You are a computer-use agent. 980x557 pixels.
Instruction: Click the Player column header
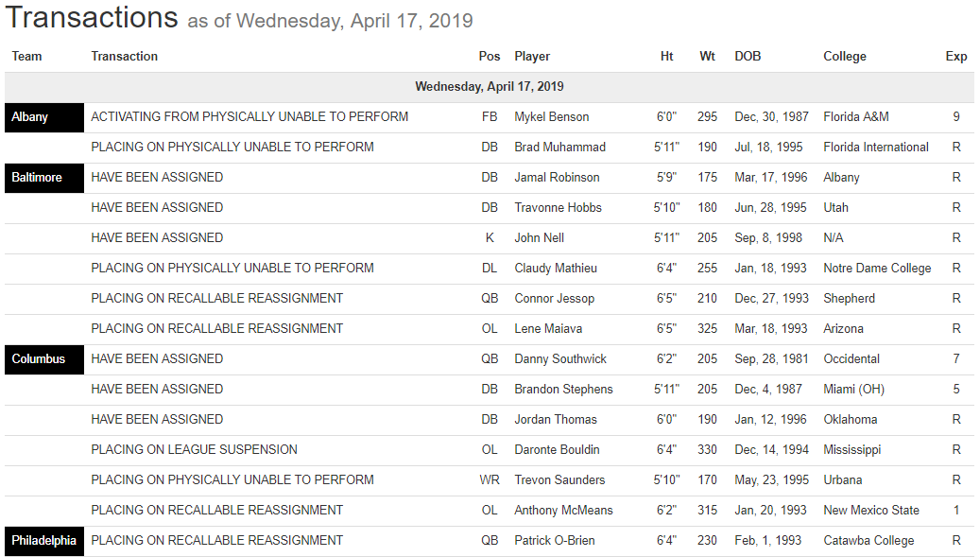pos(532,57)
